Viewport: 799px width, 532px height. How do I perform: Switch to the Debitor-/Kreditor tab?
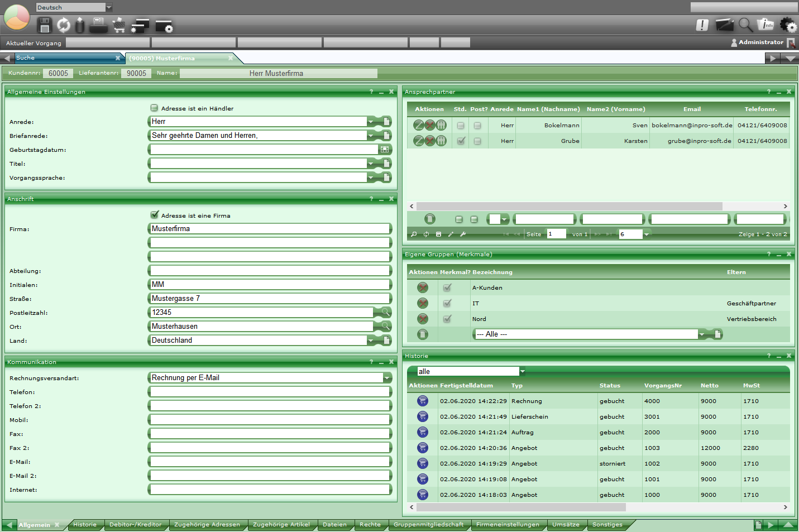(x=135, y=525)
